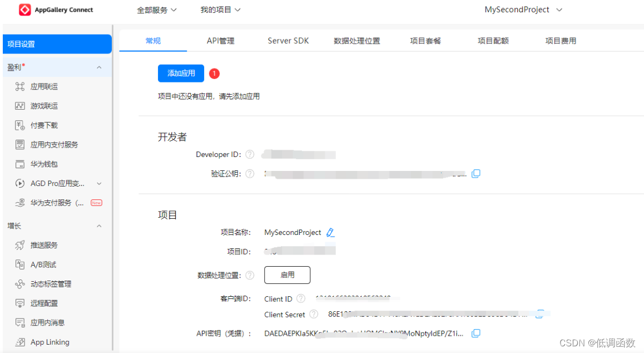The image size is (644, 353).
Task: Show help for 数据处理位置
Action: tap(250, 275)
